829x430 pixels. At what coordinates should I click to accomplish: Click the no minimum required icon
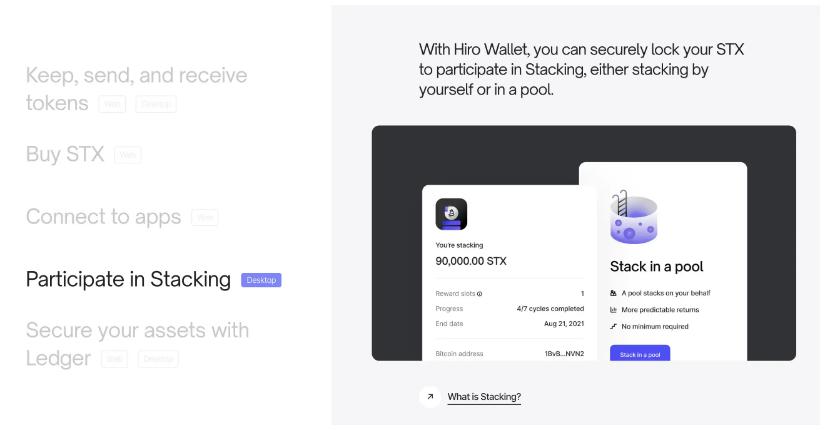(x=613, y=326)
